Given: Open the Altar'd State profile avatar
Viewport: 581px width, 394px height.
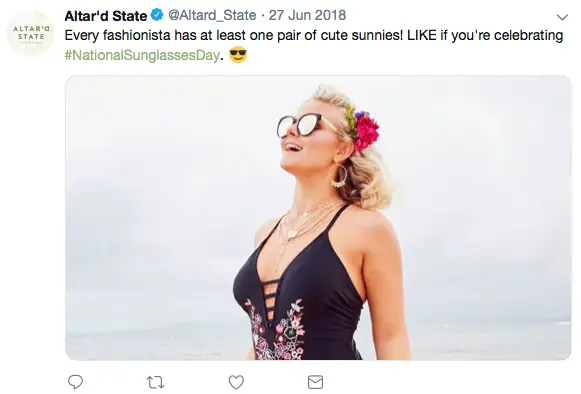Looking at the screenshot, I should 31,33.
